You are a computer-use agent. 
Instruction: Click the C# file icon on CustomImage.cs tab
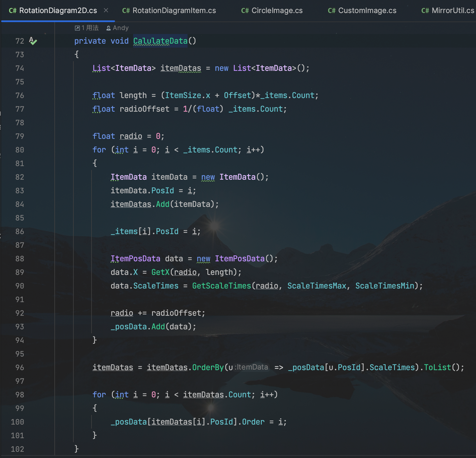tap(331, 11)
